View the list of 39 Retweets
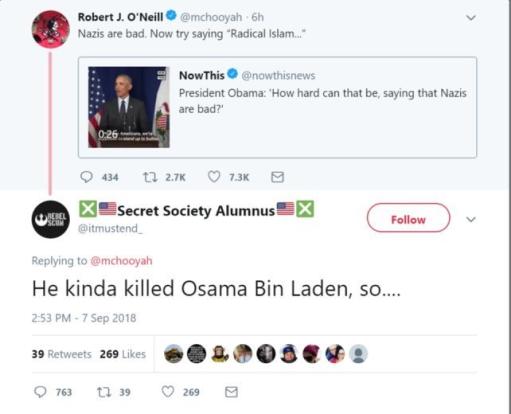 click(x=62, y=354)
